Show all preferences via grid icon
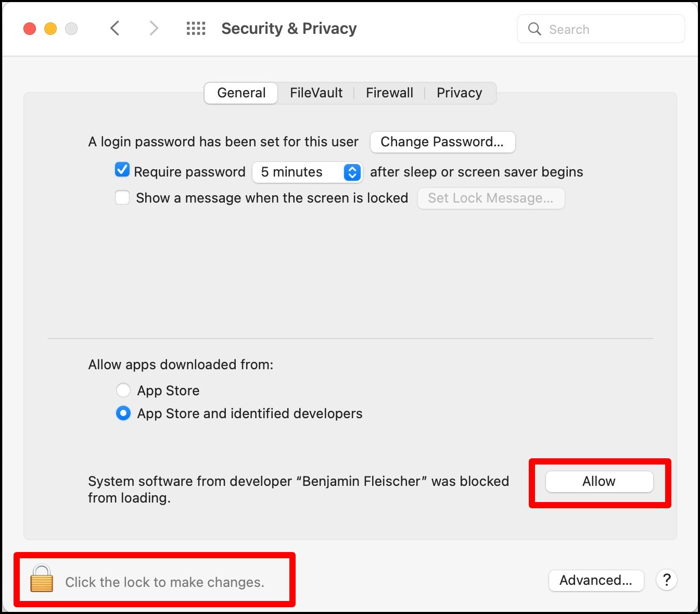The image size is (700, 614). tap(196, 28)
